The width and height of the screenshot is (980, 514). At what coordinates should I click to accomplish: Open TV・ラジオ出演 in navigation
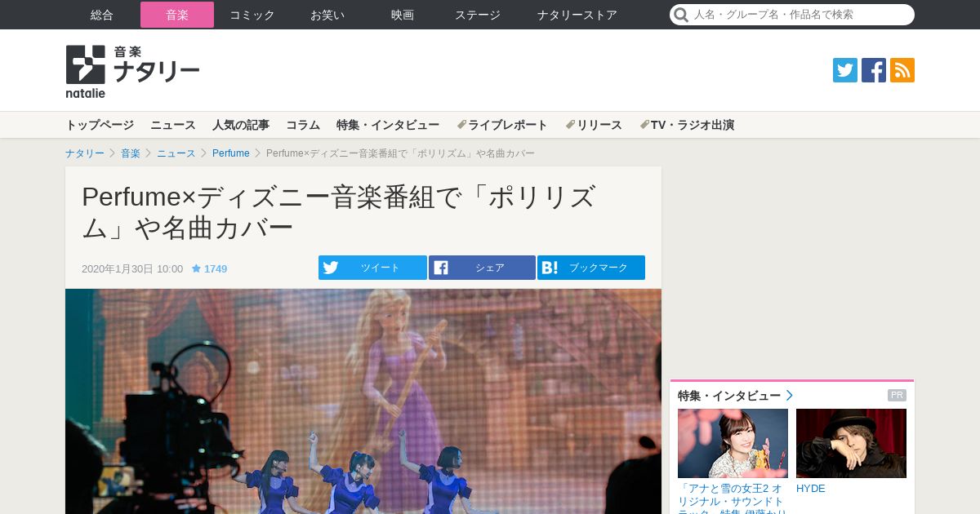pyautogui.click(x=687, y=125)
